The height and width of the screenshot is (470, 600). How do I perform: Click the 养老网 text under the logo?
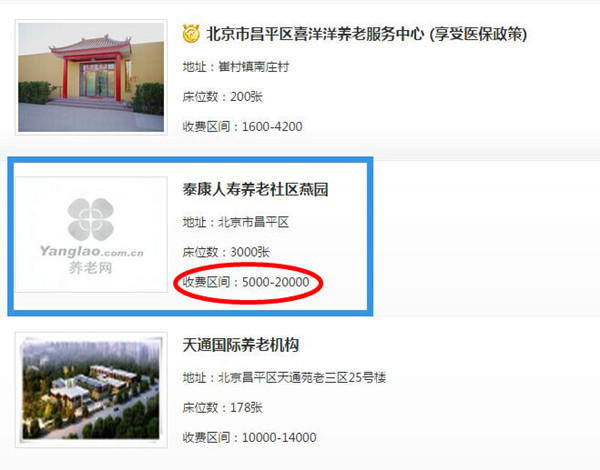point(91,268)
